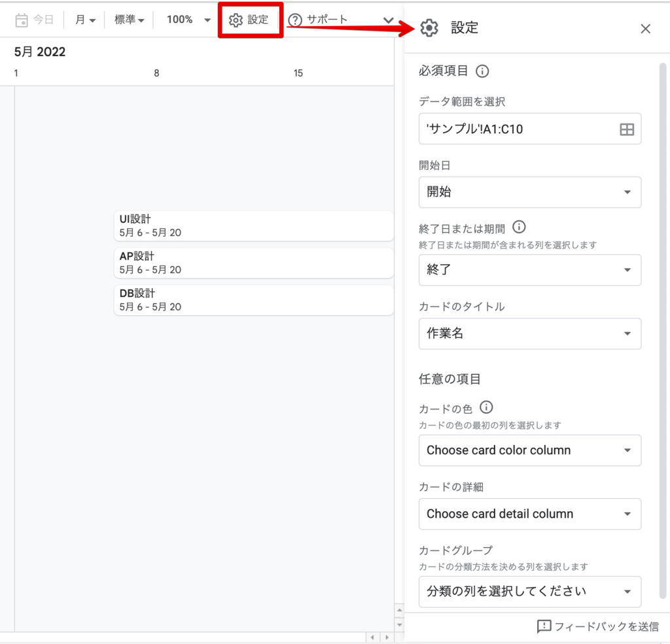Click the サポート label in the toolbar
The image size is (670, 644).
click(x=327, y=20)
